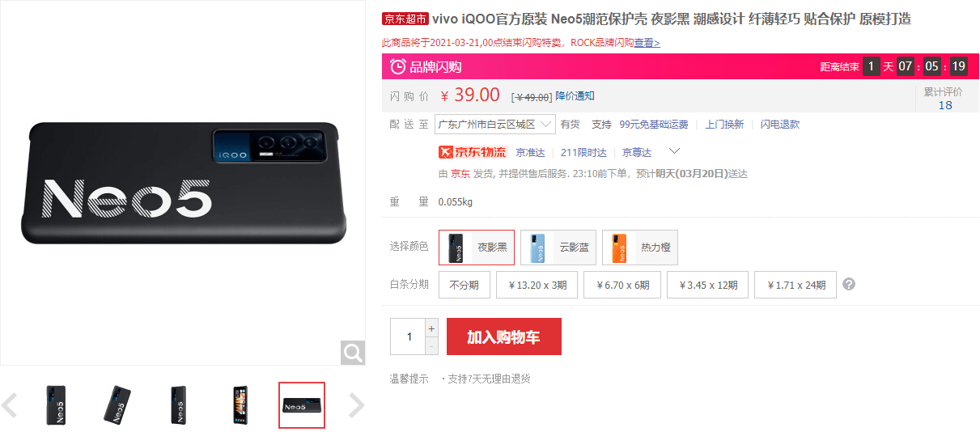This screenshot has width=980, height=436.
Task: Click the 加入购物车 button
Action: tap(503, 337)
